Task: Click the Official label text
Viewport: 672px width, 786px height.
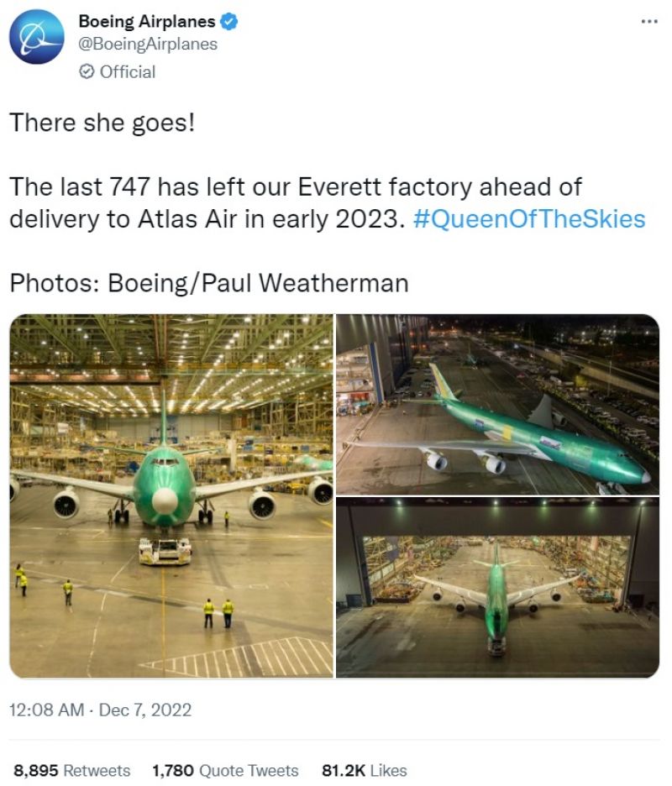Action: [128, 71]
